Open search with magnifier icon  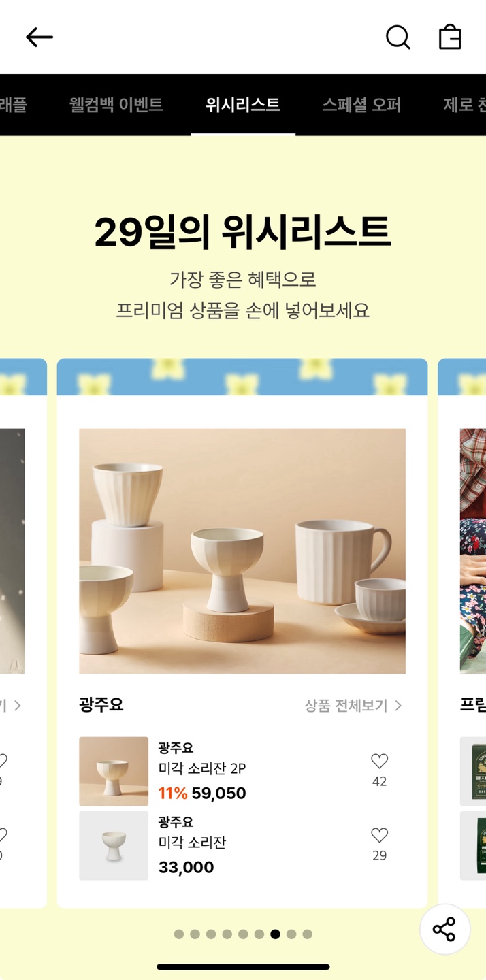click(x=398, y=37)
